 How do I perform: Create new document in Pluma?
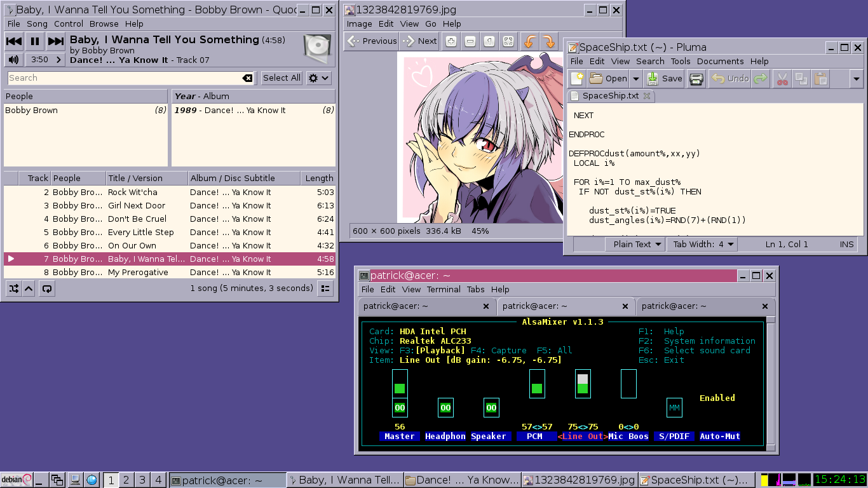(577, 79)
